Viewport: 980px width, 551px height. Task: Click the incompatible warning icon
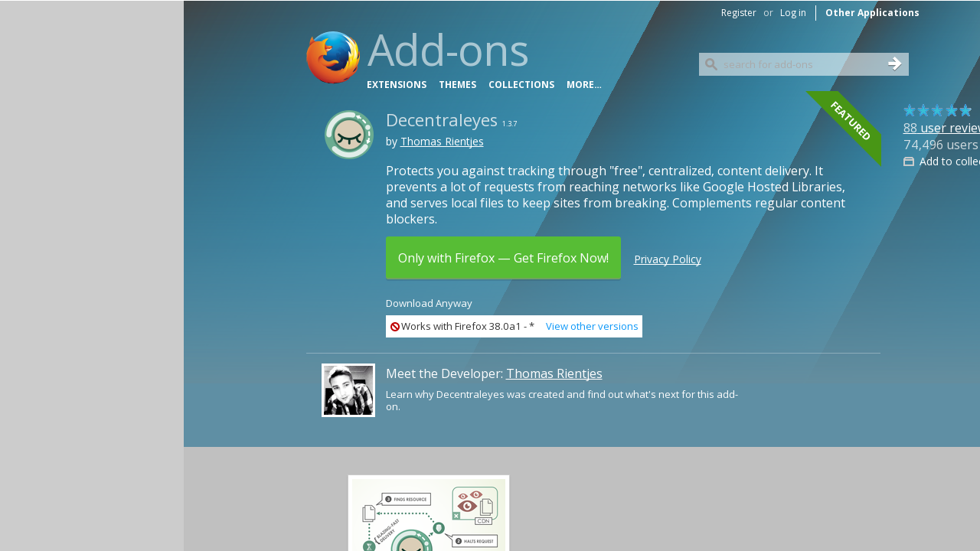(395, 327)
